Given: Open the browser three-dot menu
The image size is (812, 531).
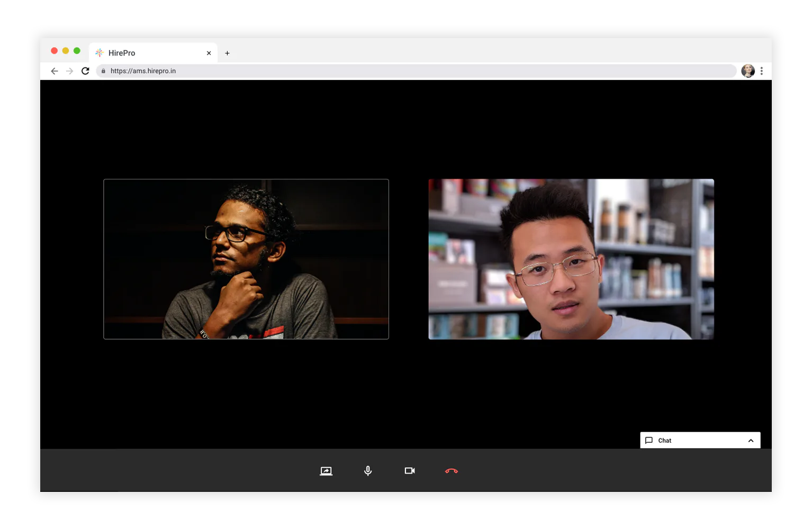Looking at the screenshot, I should 762,71.
